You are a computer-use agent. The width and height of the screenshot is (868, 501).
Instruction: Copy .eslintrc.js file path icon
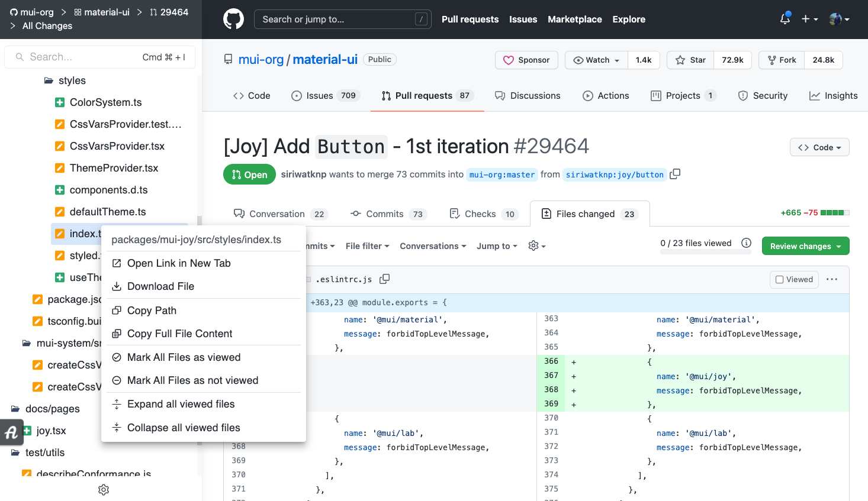tap(385, 279)
